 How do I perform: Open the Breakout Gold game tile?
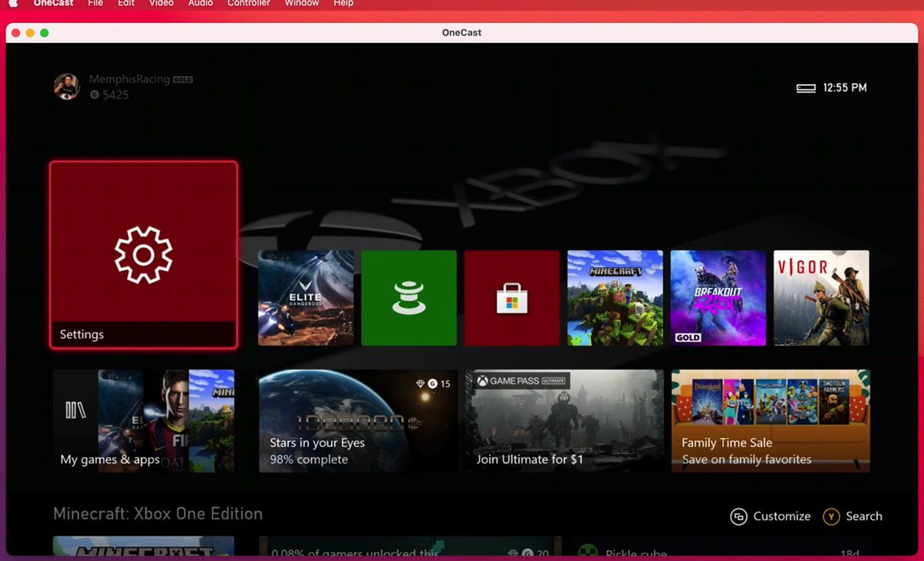click(718, 298)
